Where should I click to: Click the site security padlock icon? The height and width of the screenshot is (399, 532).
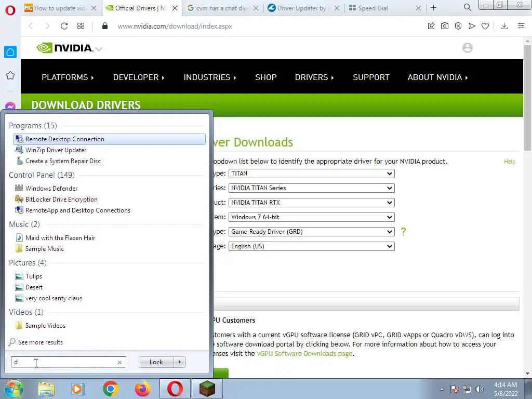pos(105,26)
